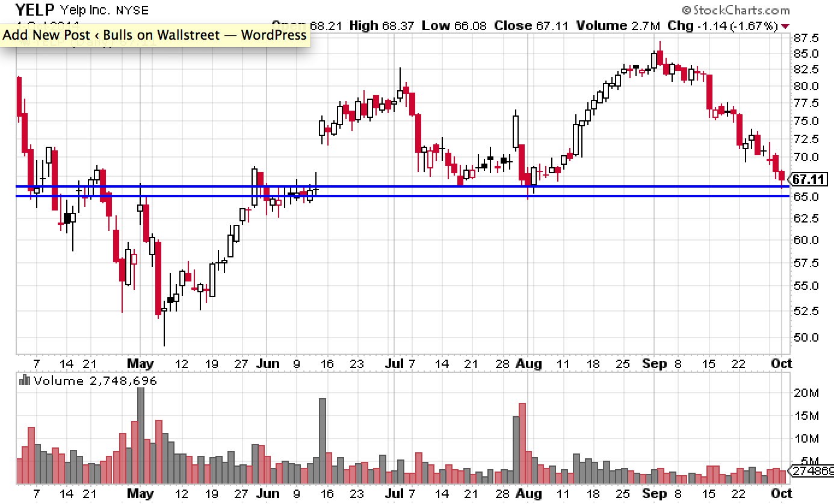Image resolution: width=834 pixels, height=504 pixels.
Task: Click the 75.0 price axis label
Action: point(806,121)
